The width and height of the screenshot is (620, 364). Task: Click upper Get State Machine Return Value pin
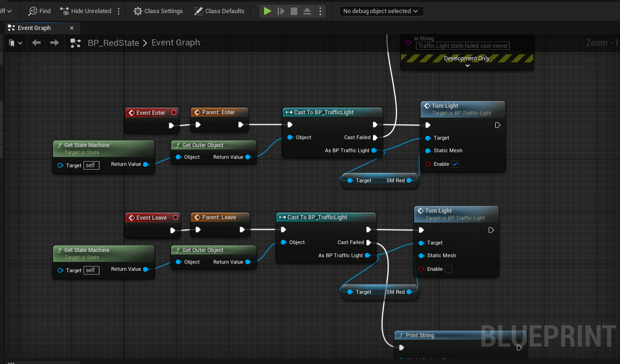point(146,164)
